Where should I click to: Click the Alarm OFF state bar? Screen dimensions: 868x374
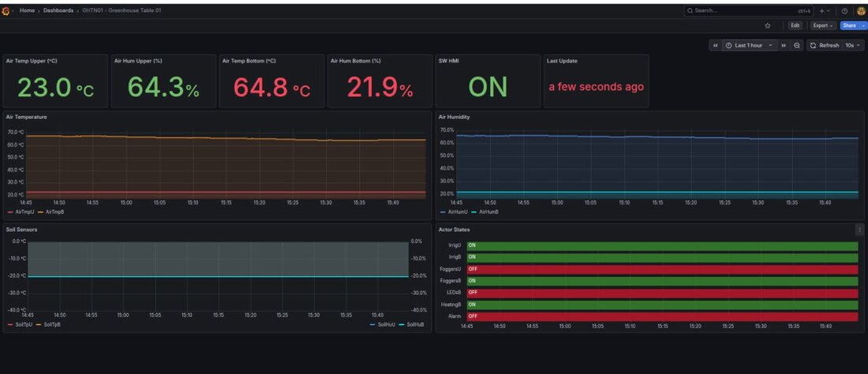coord(662,316)
